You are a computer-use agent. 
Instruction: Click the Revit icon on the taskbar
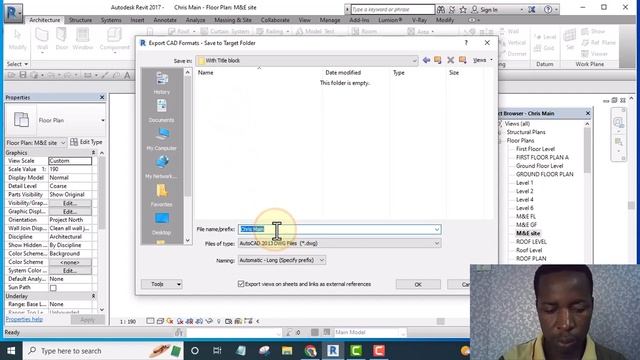[333, 351]
